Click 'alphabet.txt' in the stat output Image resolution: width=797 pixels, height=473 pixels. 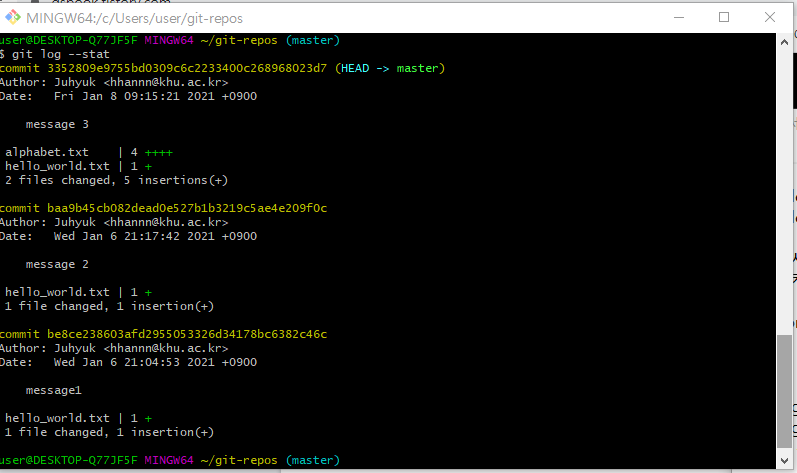pos(47,152)
